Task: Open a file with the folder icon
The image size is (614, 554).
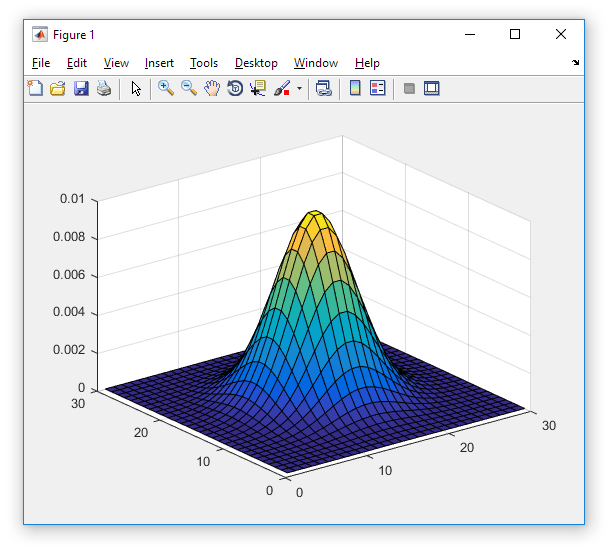Action: click(x=58, y=88)
